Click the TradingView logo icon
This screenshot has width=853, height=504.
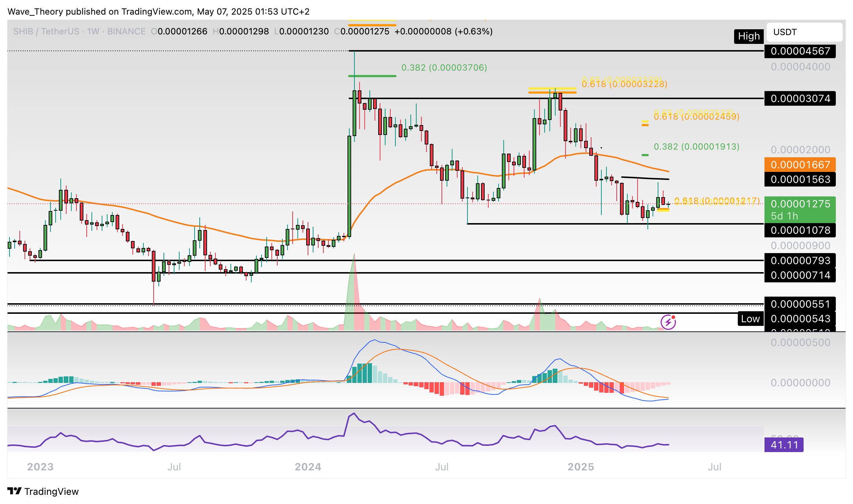[15, 491]
